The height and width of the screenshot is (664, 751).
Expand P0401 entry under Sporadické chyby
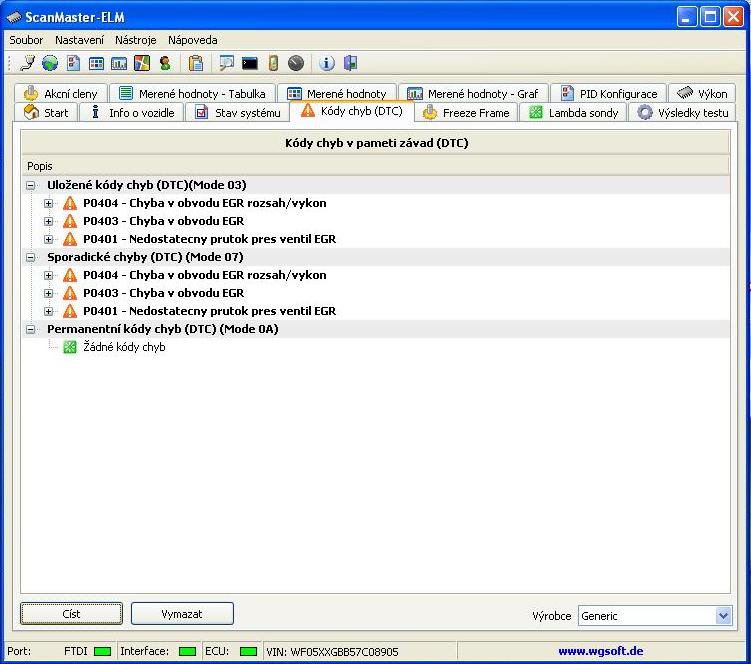(48, 311)
